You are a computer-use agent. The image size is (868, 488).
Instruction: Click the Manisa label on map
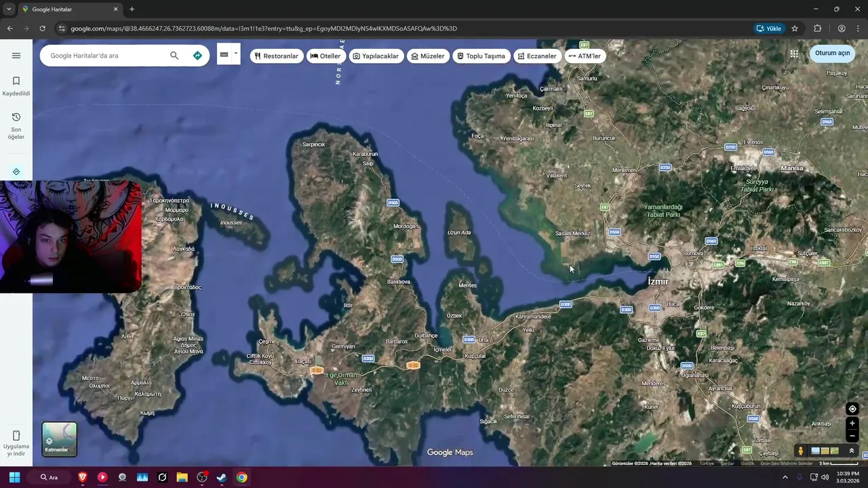coord(792,168)
